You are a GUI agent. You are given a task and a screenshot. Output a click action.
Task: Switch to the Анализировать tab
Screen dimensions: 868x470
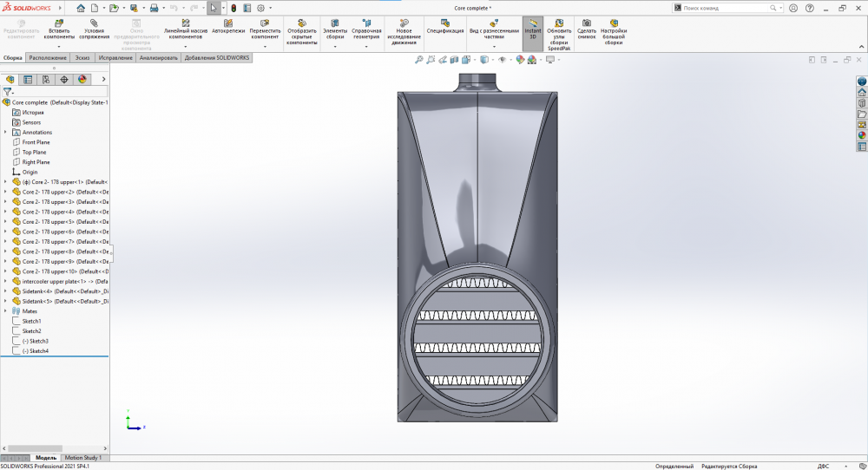(x=159, y=58)
